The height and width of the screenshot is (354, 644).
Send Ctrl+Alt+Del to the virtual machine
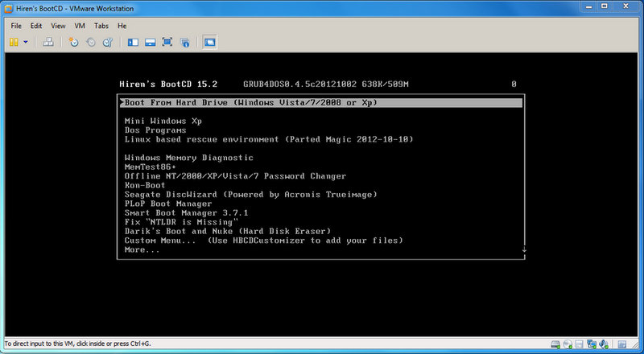coord(48,42)
